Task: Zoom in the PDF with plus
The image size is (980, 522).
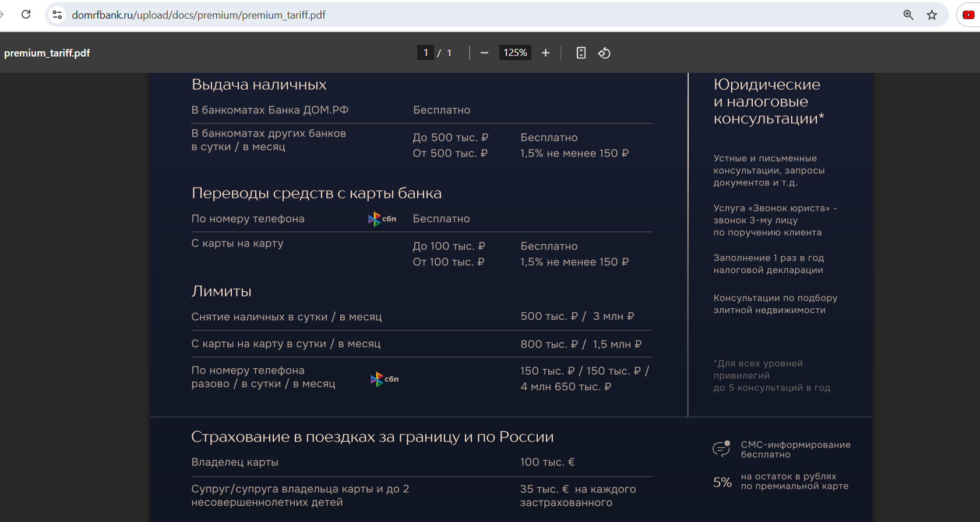Action: pyautogui.click(x=545, y=53)
